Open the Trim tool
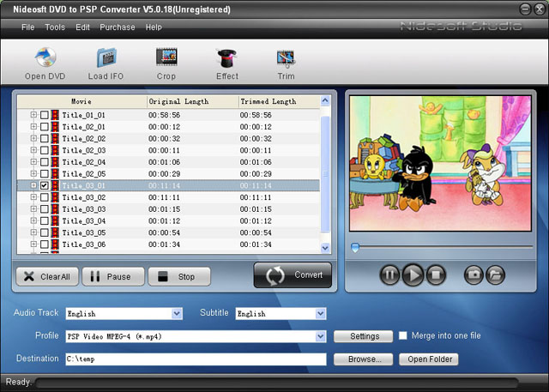 coord(286,61)
